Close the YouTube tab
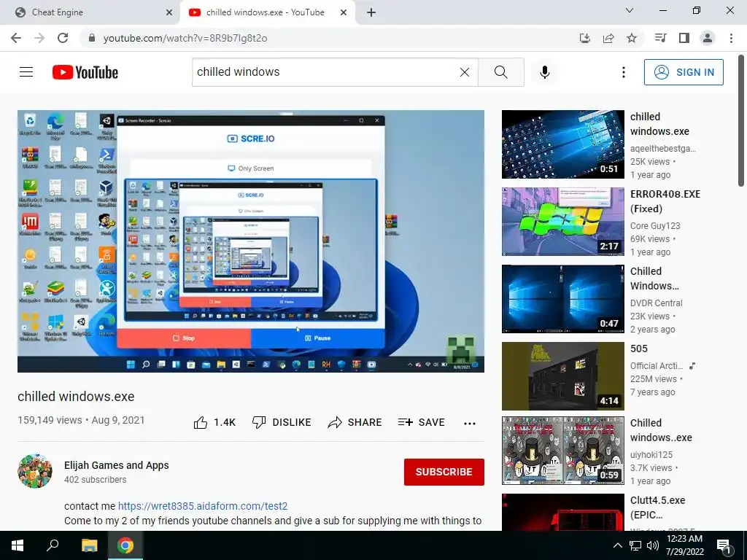Viewport: 747px width, 560px height. coord(344,13)
